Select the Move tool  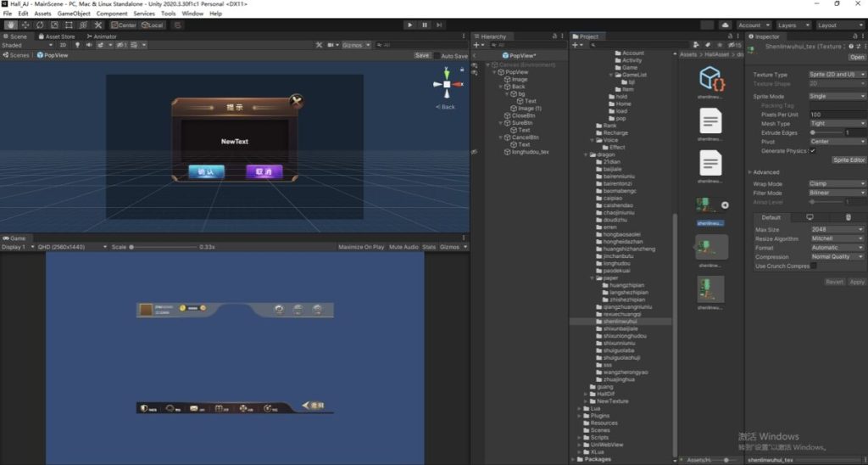tap(25, 25)
